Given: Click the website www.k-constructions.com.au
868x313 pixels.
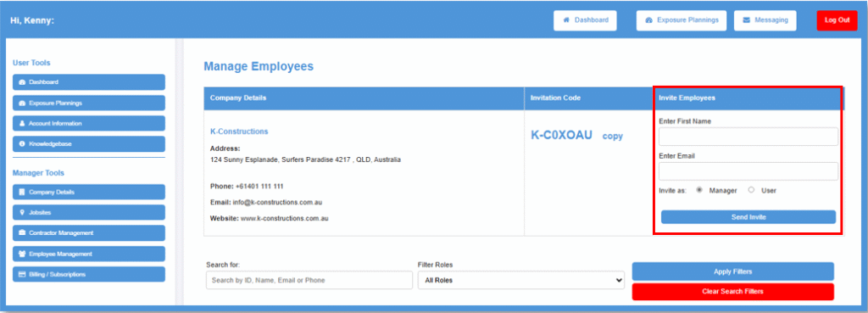Looking at the screenshot, I should tap(285, 218).
